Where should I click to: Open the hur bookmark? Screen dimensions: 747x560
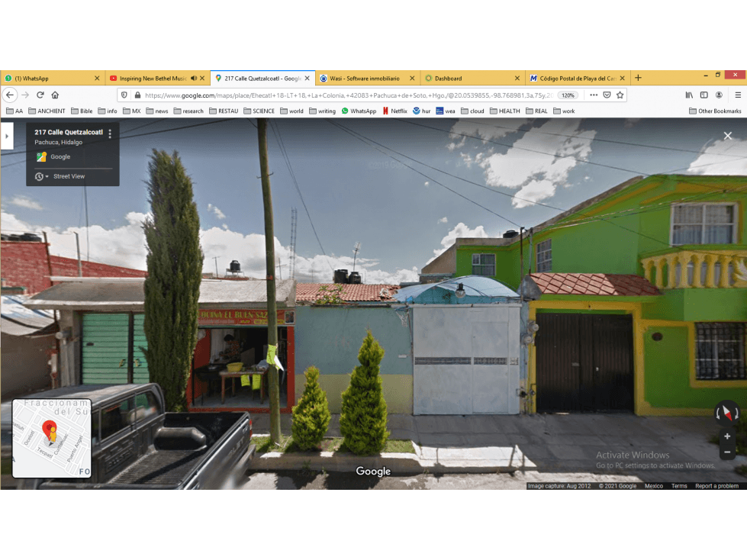422,111
